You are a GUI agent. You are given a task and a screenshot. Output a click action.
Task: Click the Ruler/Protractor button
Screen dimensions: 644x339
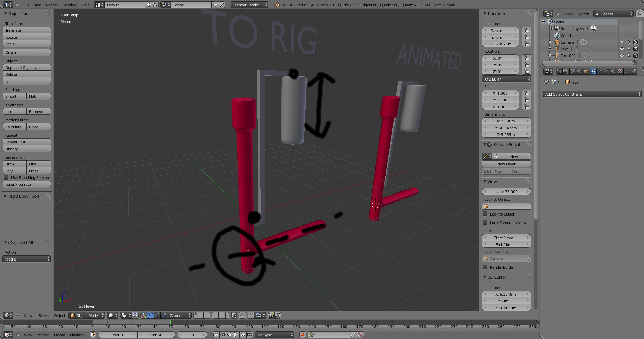tap(27, 184)
